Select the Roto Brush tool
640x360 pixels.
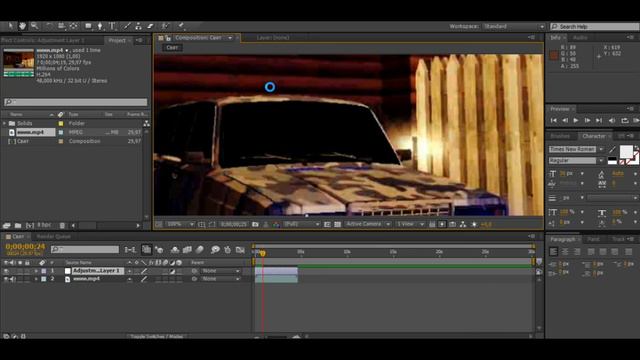[164, 26]
